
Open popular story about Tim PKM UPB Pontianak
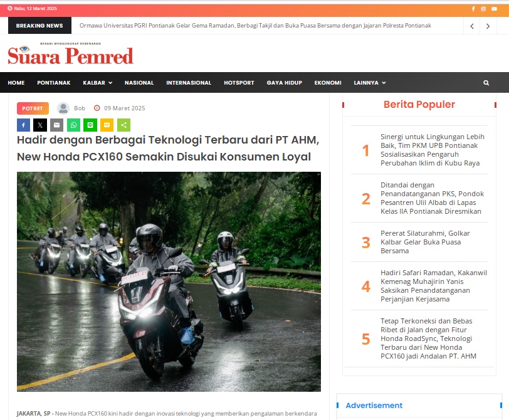click(433, 150)
